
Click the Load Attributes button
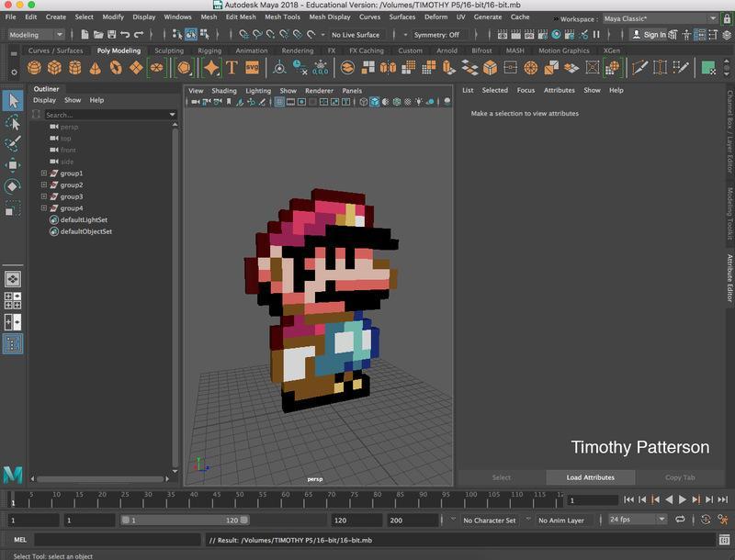pyautogui.click(x=591, y=477)
